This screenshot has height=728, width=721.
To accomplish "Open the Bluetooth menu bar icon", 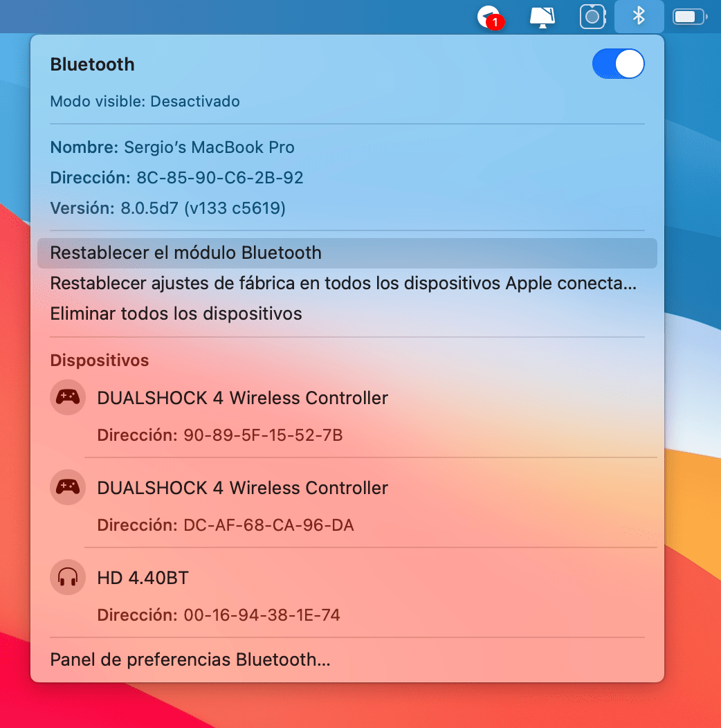I will point(639,16).
